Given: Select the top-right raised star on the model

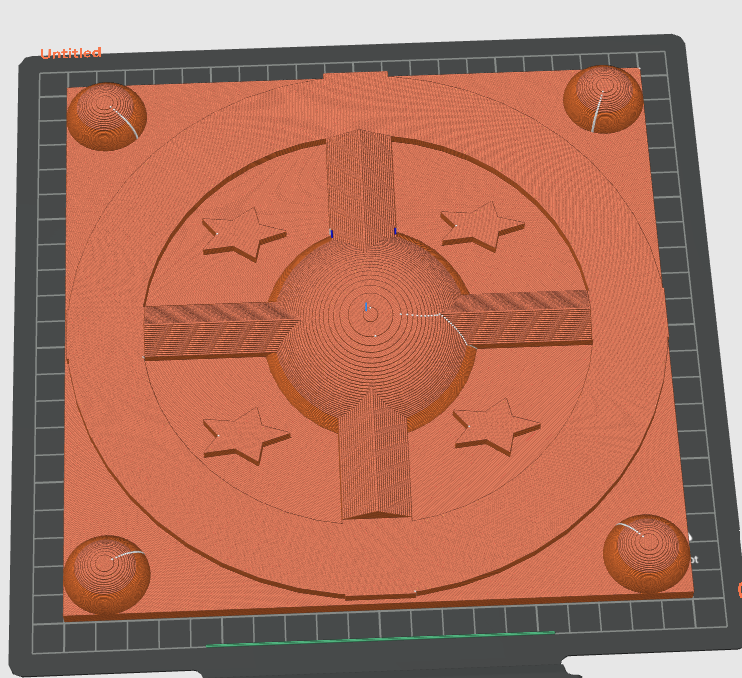Looking at the screenshot, I should 482,226.
